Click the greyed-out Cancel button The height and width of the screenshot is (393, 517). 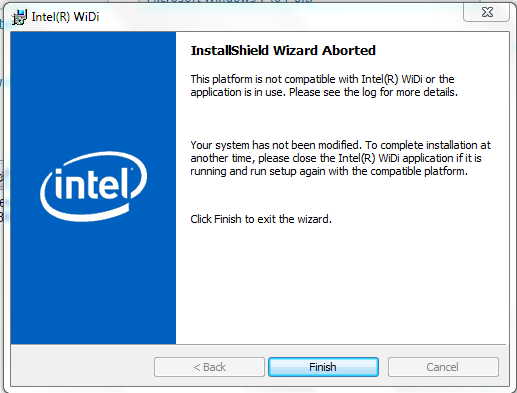[x=443, y=367]
